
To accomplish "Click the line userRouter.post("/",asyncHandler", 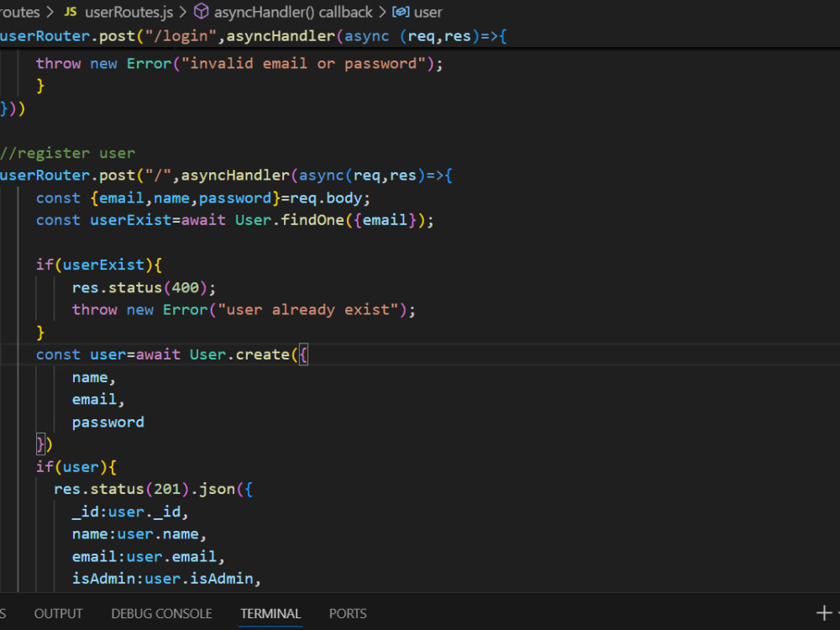I will point(226,176).
